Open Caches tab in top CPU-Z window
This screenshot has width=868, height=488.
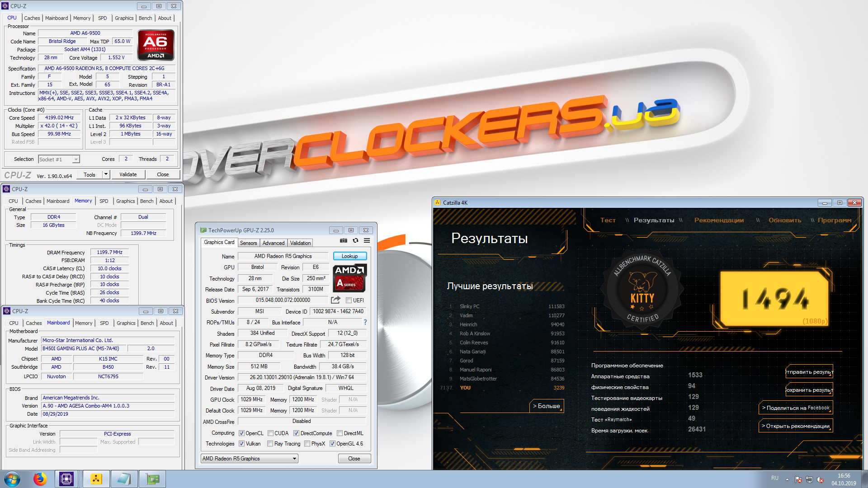[x=32, y=18]
